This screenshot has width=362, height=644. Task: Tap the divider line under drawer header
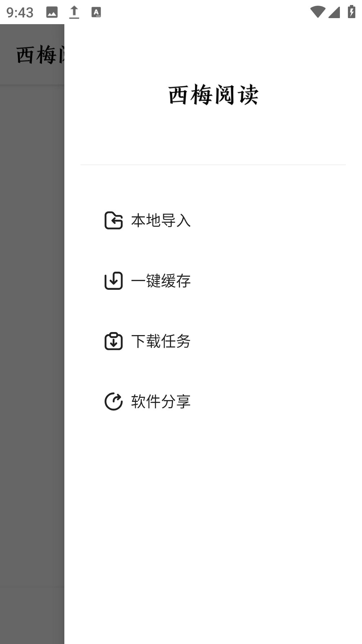[213, 165]
